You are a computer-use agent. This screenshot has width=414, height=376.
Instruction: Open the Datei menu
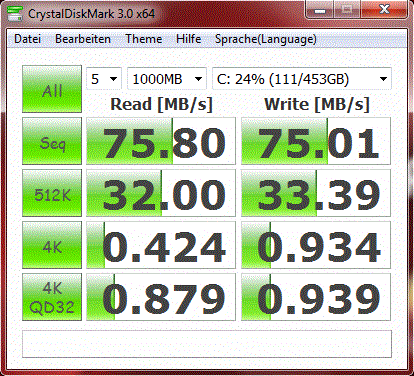[x=28, y=39]
